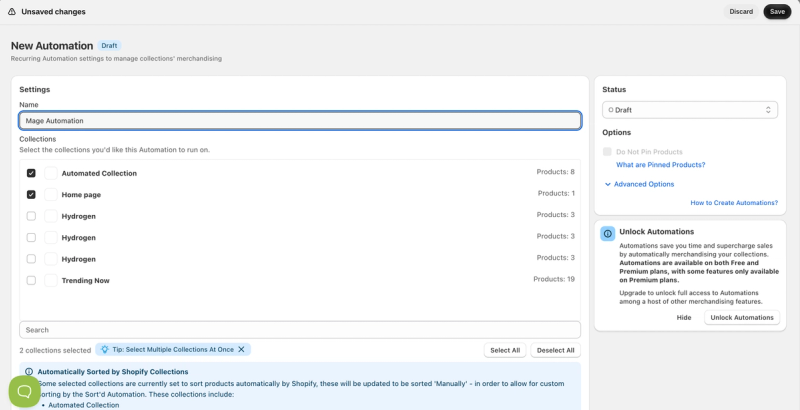Click Products: 19 count text
800x410 pixels.
pyautogui.click(x=554, y=279)
